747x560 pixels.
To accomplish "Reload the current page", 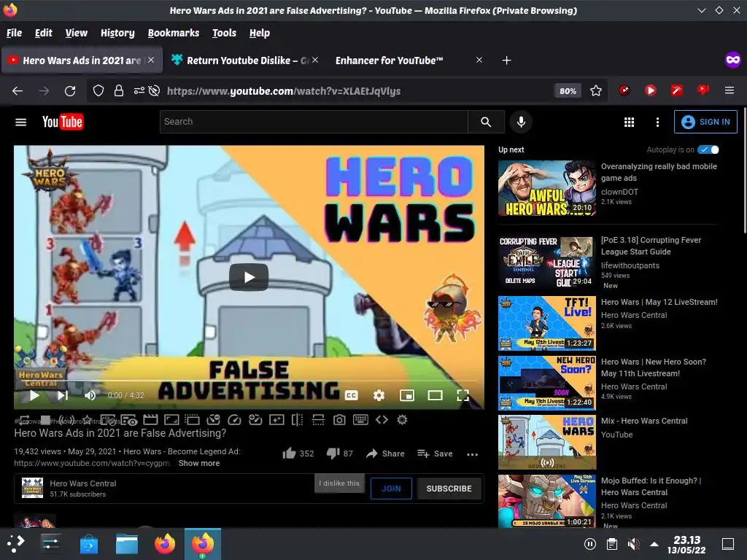I will pyautogui.click(x=70, y=90).
